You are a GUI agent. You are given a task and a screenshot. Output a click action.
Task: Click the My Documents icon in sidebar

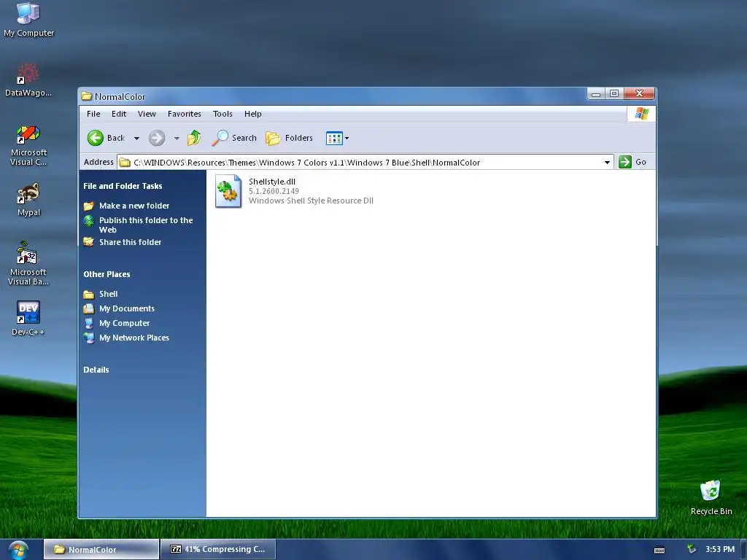(x=88, y=308)
